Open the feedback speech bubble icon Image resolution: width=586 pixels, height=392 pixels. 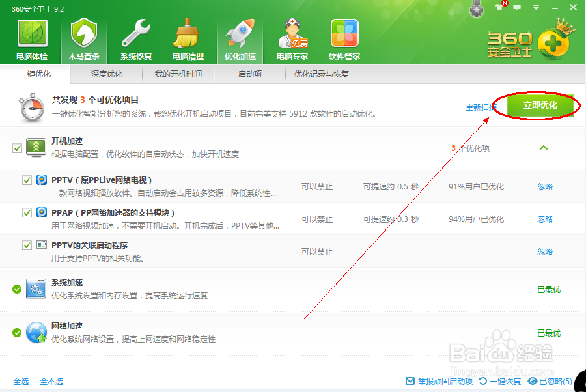tap(517, 7)
